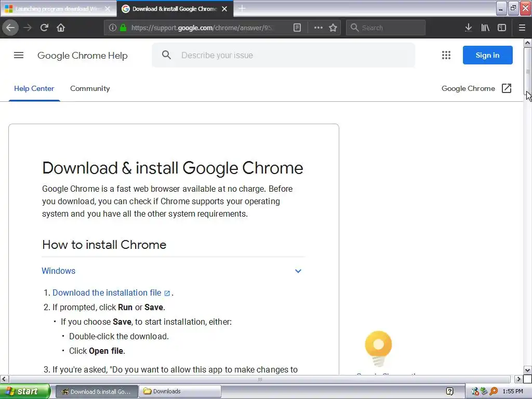Viewport: 532px width, 399px height.
Task: Switch to the Community tab
Action: point(90,88)
